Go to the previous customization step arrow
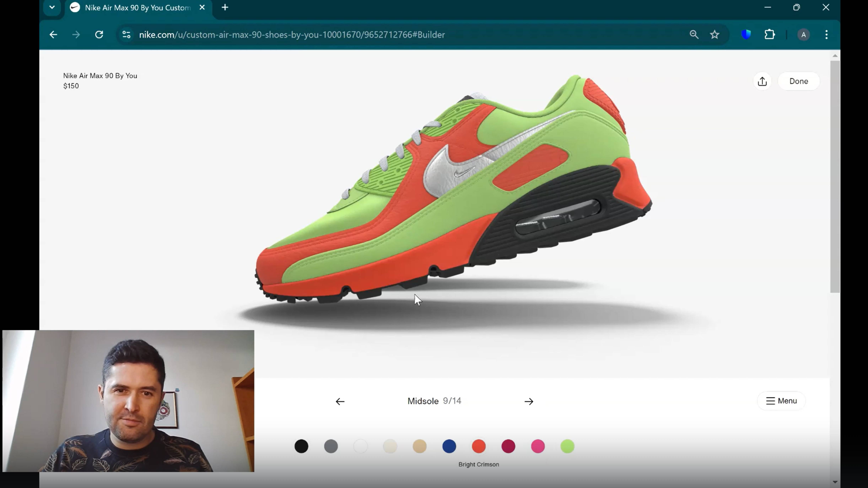The width and height of the screenshot is (868, 488). pyautogui.click(x=340, y=401)
